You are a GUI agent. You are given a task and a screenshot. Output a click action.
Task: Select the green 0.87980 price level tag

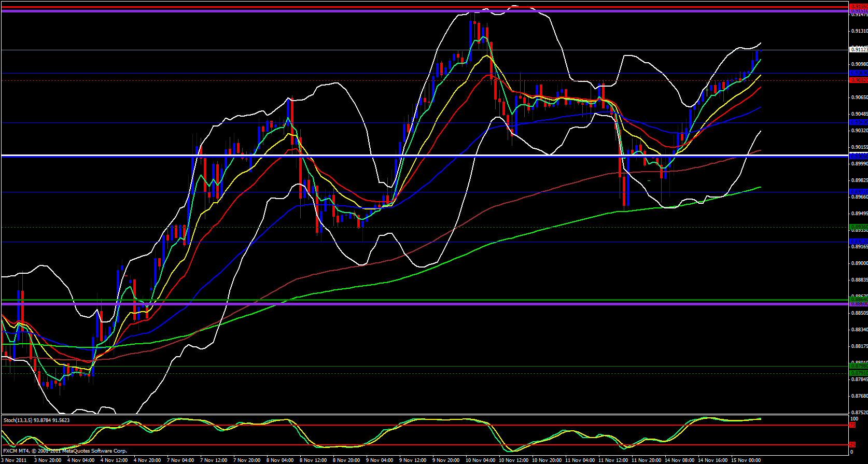(858, 366)
